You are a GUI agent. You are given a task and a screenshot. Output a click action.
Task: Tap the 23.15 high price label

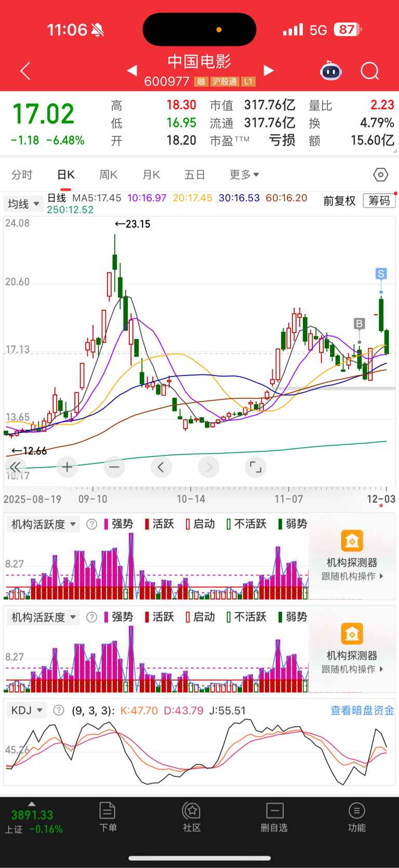(132, 224)
